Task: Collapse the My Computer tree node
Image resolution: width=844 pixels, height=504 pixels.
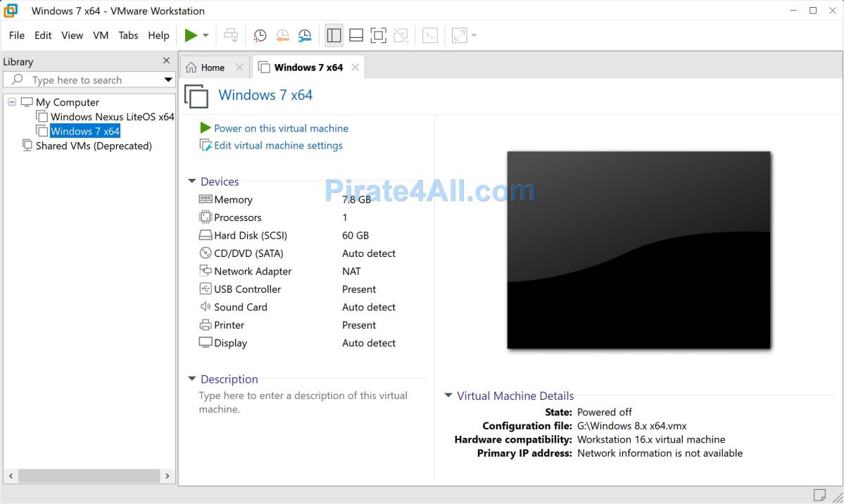Action: pyautogui.click(x=12, y=102)
